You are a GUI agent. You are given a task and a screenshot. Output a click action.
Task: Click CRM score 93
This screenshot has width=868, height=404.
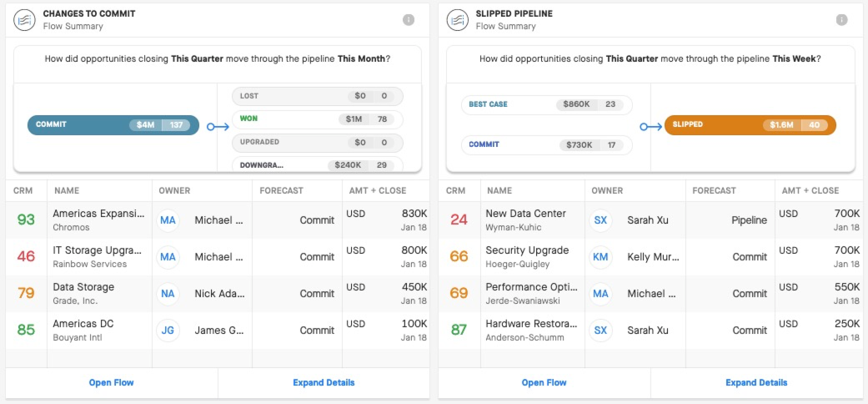[26, 220]
